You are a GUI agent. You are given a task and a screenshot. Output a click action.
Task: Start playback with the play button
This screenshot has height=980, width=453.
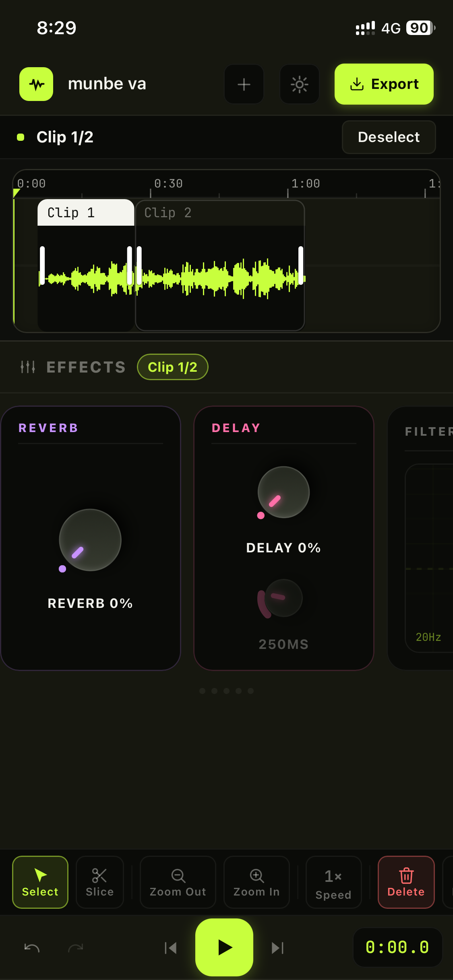tap(224, 947)
